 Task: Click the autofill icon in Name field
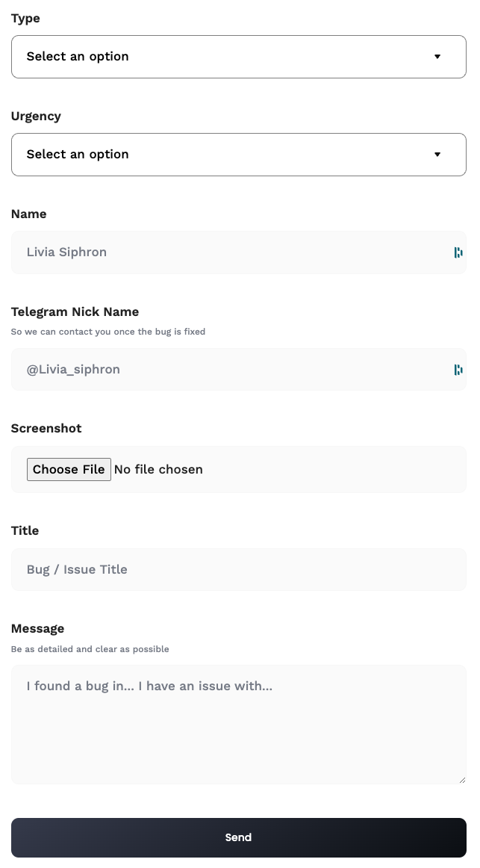[458, 252]
